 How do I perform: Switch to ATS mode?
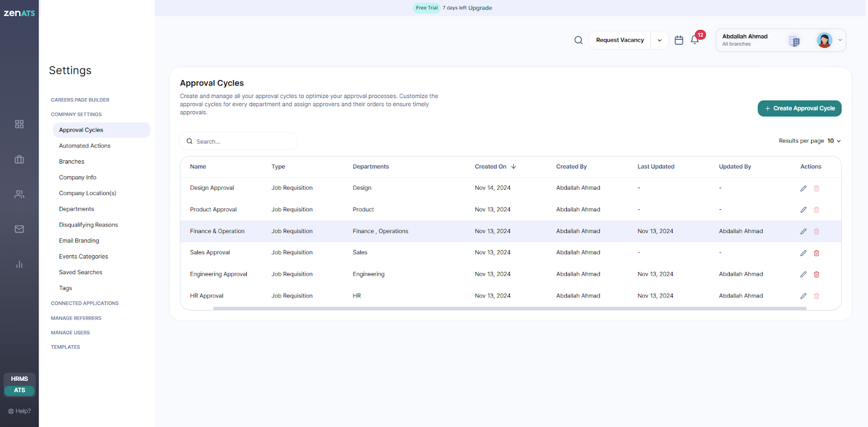pyautogui.click(x=20, y=390)
